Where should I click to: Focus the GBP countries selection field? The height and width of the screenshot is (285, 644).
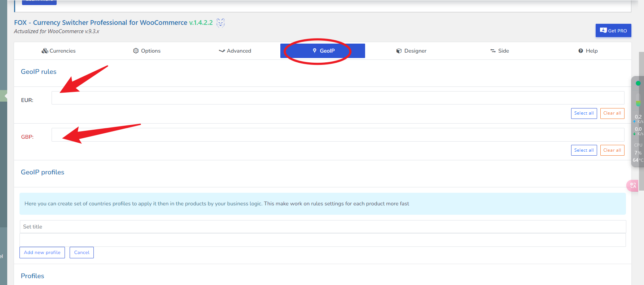click(338, 135)
